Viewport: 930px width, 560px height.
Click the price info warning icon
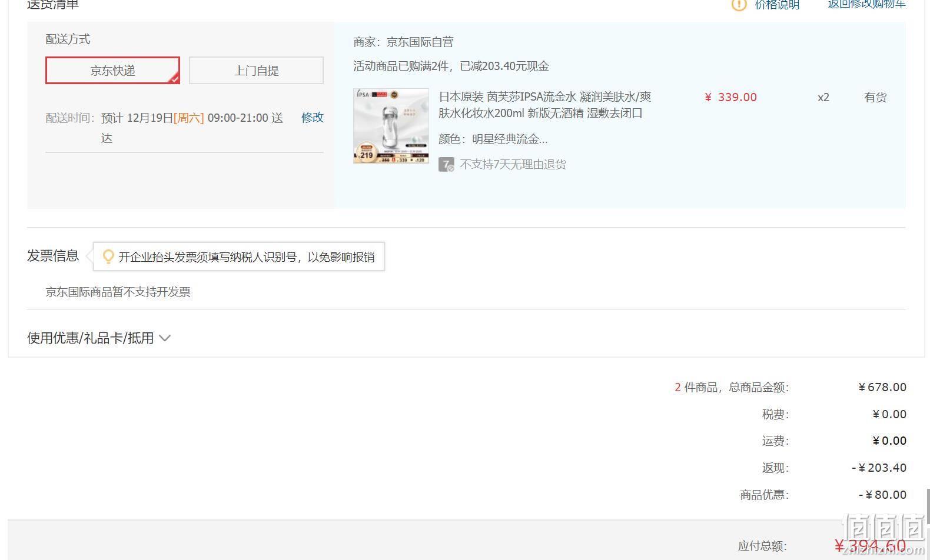739,5
